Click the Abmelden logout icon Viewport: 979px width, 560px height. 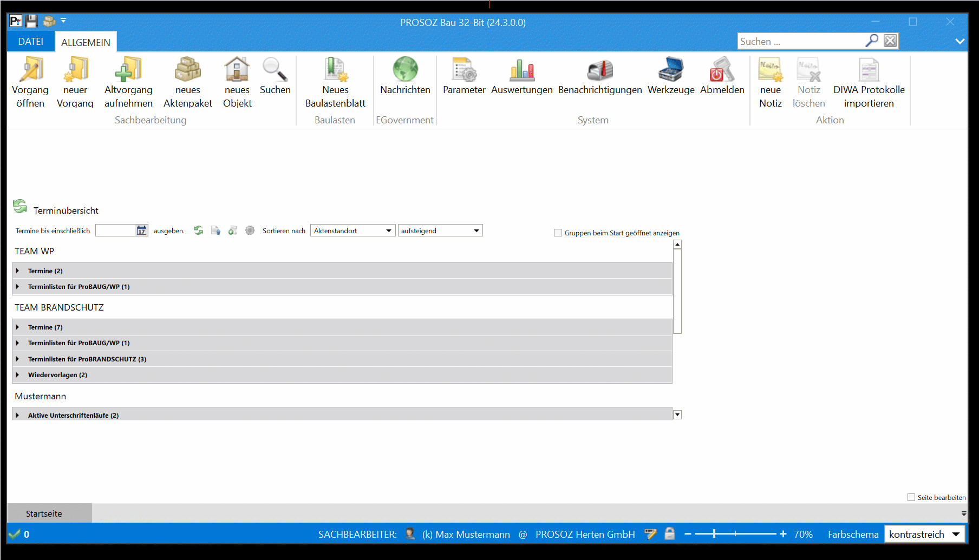[x=722, y=76]
